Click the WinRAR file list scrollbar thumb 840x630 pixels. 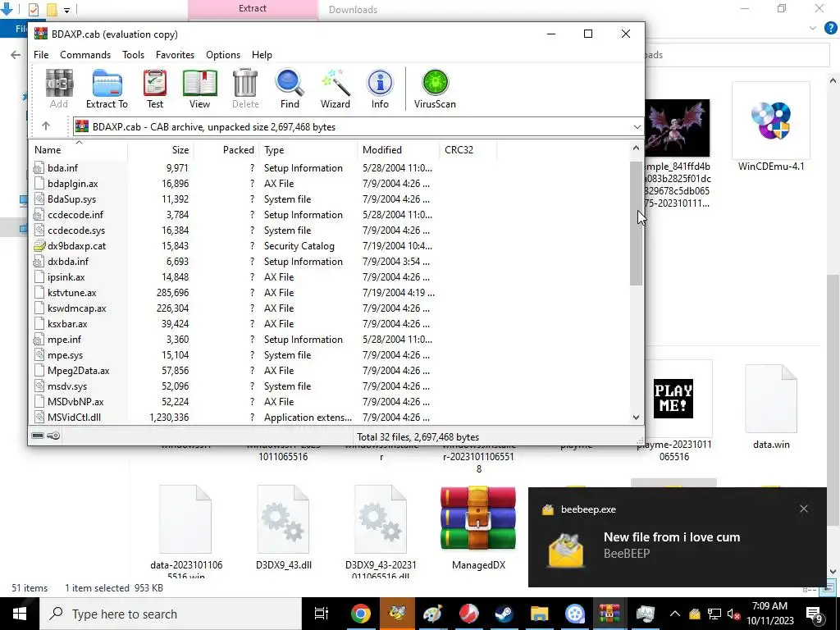(x=636, y=223)
